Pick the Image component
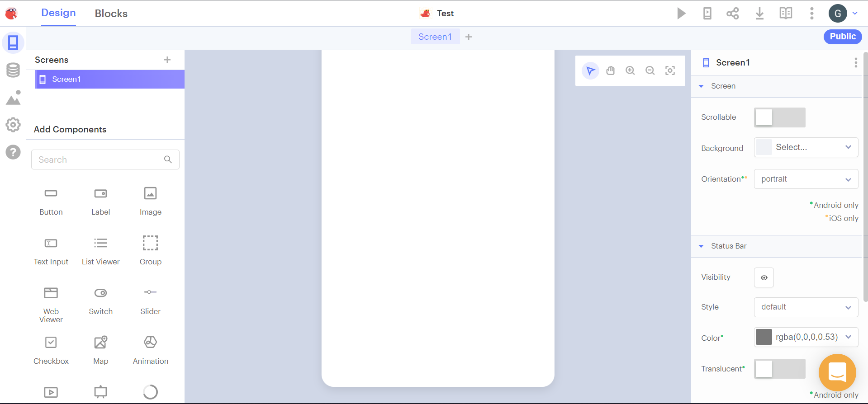The height and width of the screenshot is (404, 868). coord(150,202)
